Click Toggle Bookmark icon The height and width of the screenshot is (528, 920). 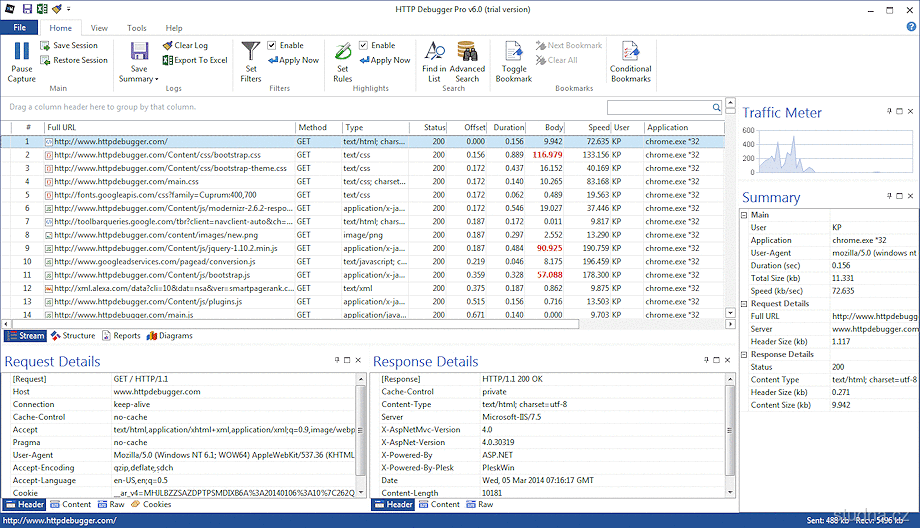click(513, 52)
